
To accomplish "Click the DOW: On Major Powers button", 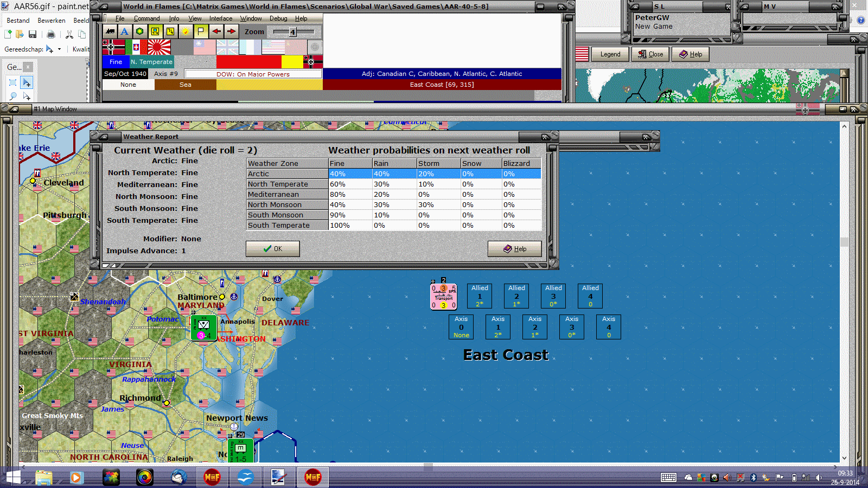I will [x=253, y=74].
